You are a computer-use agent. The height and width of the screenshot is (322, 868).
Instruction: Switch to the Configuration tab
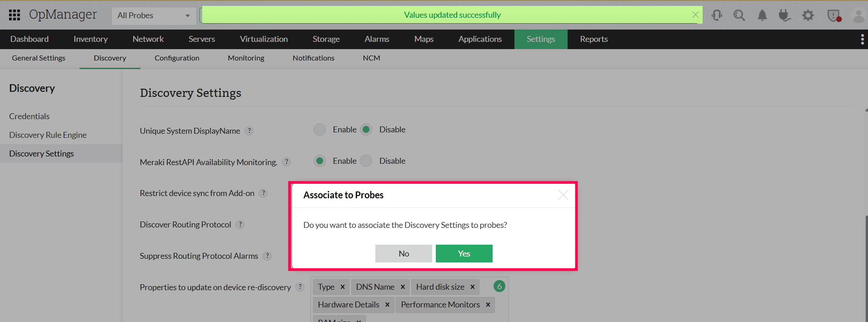[x=177, y=58]
